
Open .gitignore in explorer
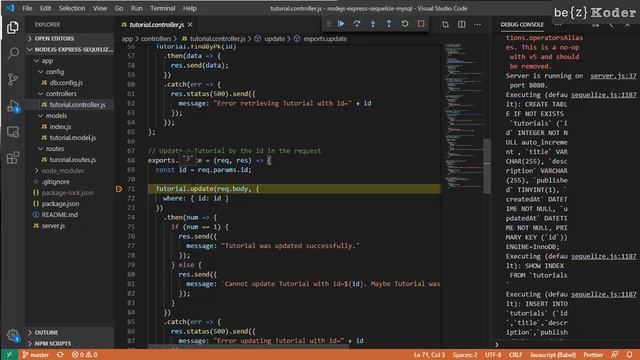coord(56,182)
